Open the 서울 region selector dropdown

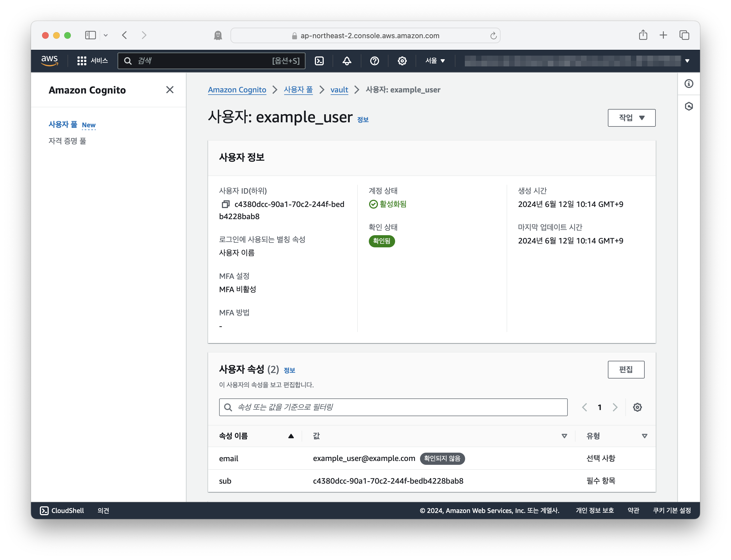click(435, 61)
